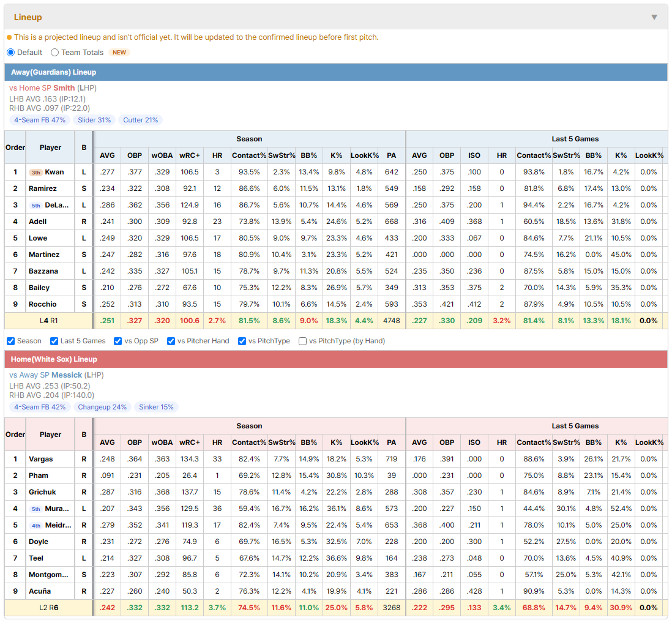The width and height of the screenshot is (672, 623).
Task: Select player Bazzana in the Guardians lineup
Action: [x=43, y=271]
